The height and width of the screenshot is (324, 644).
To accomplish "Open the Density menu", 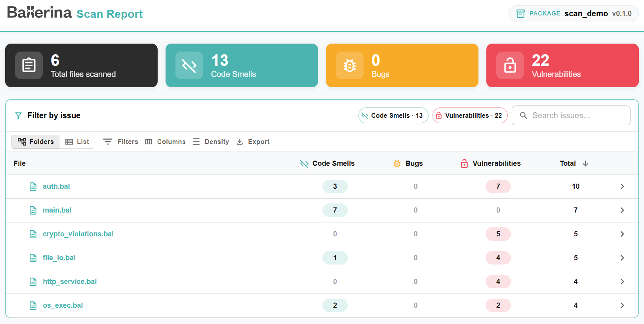I will pos(211,142).
